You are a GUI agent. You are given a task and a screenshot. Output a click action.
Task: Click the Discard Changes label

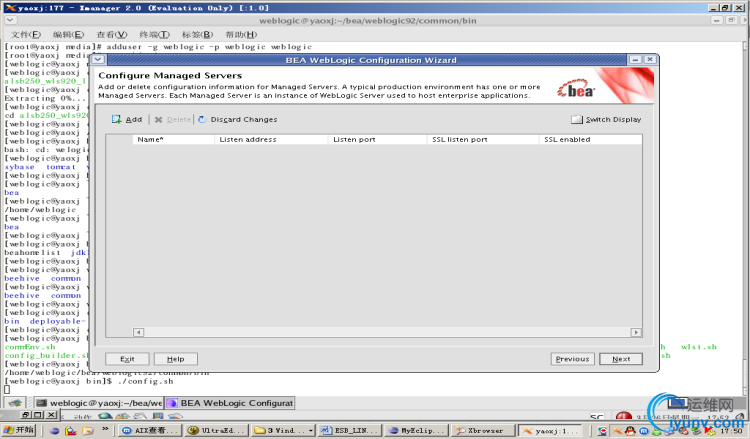click(244, 120)
